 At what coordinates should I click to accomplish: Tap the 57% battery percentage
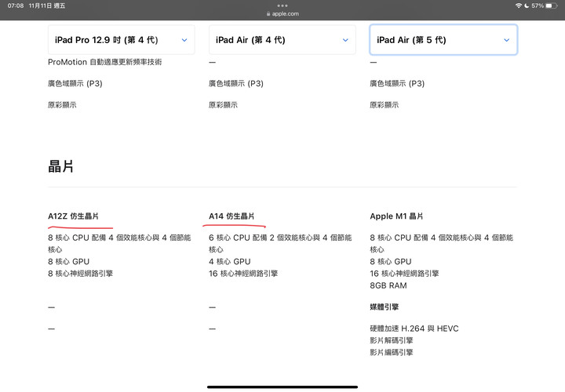click(x=538, y=5)
